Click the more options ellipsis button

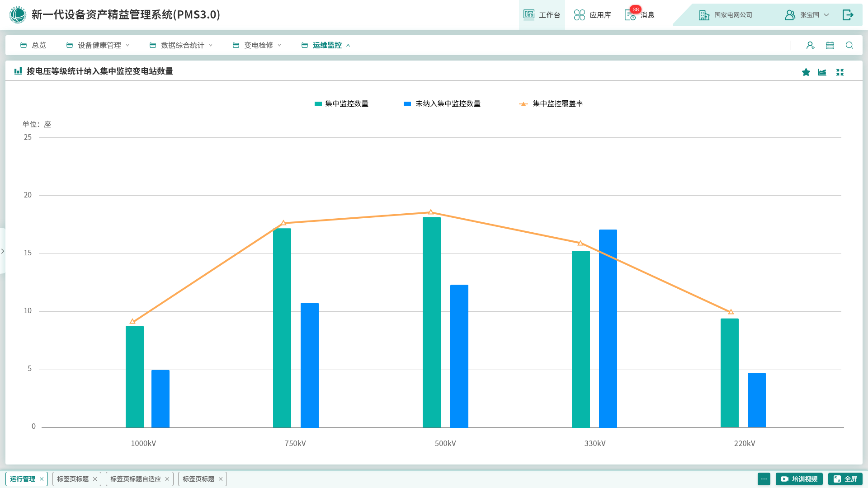coord(764,479)
